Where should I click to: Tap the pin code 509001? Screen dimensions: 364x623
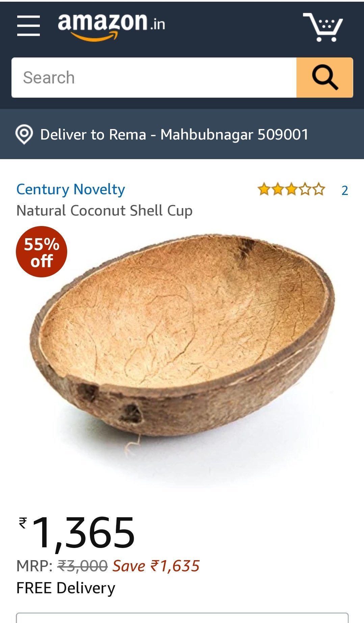click(283, 134)
